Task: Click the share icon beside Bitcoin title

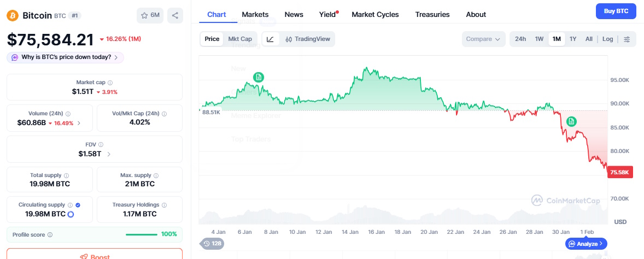Action: [175, 15]
